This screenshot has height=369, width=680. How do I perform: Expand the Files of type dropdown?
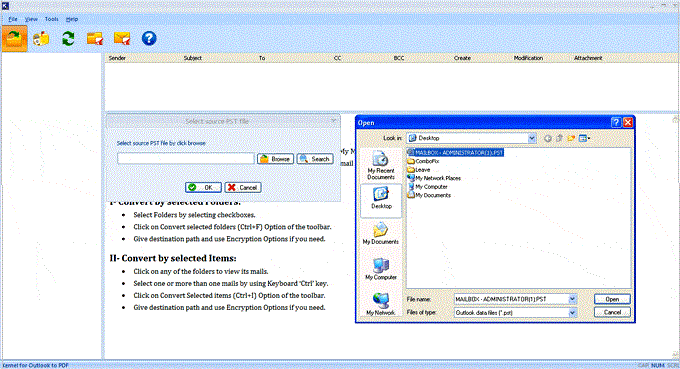[572, 313]
